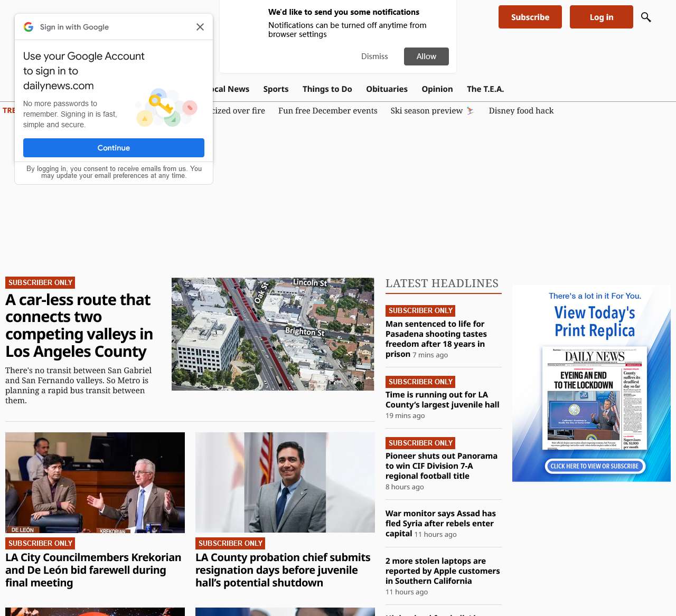
Task: Open The T.E.A. menu item
Action: click(485, 89)
